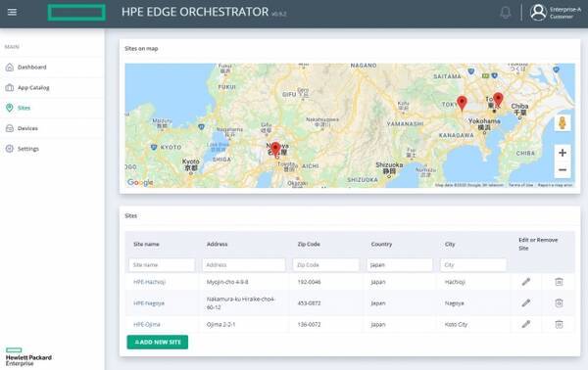Viewport: 588px width, 370px height.
Task: Open Devices in sidebar
Action: 27,128
